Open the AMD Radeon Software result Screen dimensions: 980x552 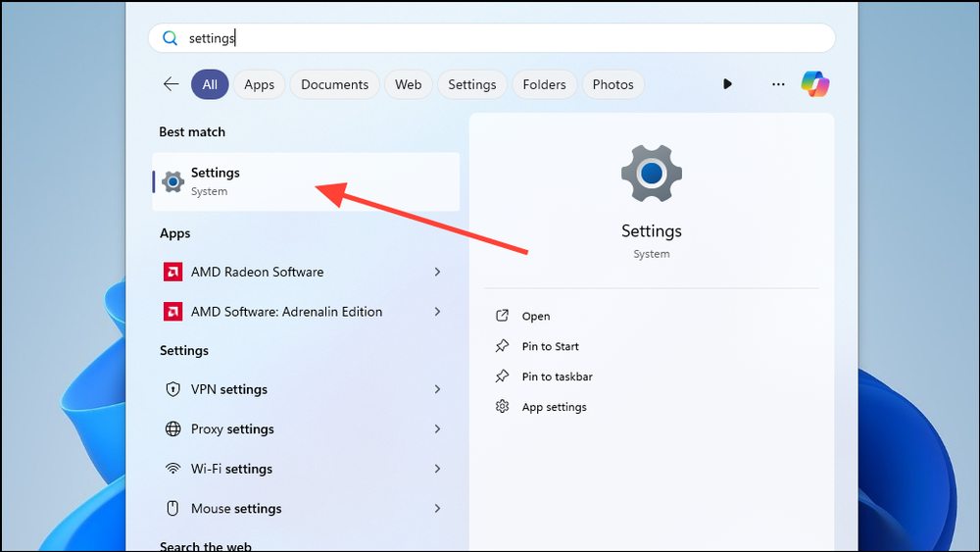(x=306, y=272)
